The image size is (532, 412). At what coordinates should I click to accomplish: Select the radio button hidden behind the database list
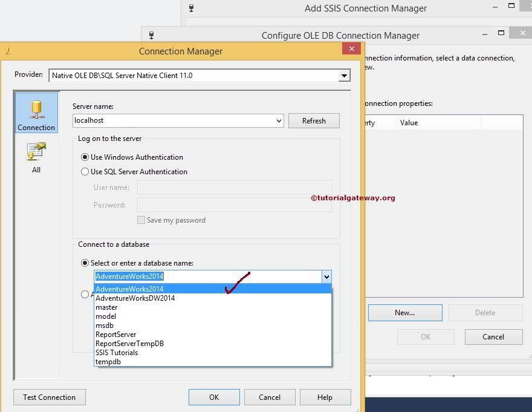tap(85, 294)
